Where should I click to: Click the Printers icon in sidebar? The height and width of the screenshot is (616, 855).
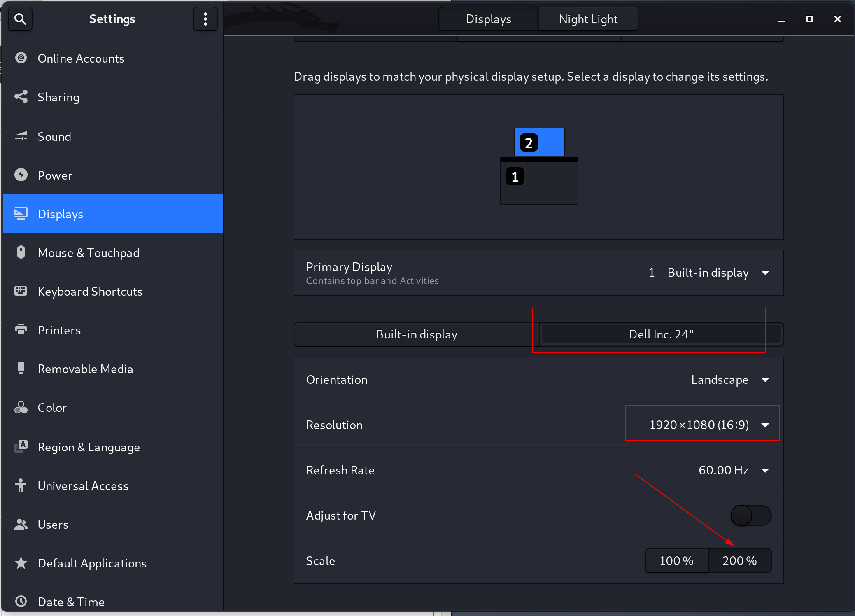click(21, 330)
